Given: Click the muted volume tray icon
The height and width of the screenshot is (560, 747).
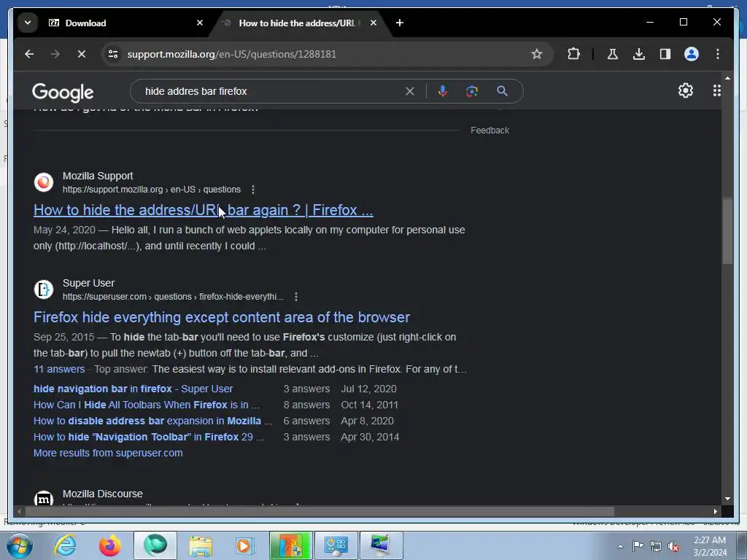Looking at the screenshot, I should click(673, 546).
